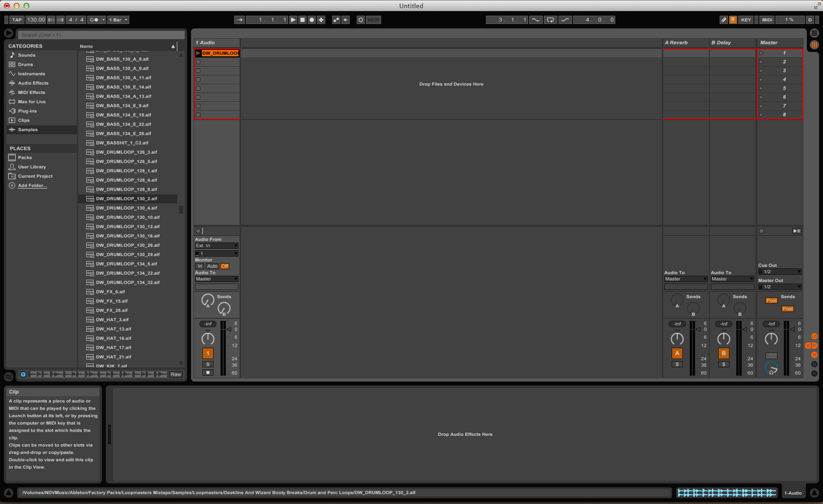
Task: Click the transport Stop button
Action: (x=302, y=20)
